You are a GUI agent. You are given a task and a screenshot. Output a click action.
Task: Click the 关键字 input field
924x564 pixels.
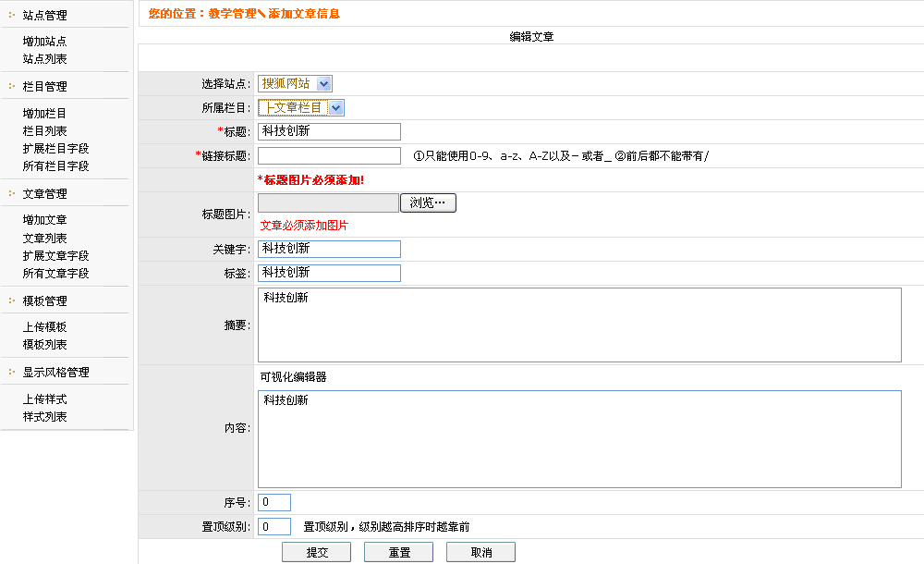pos(329,249)
